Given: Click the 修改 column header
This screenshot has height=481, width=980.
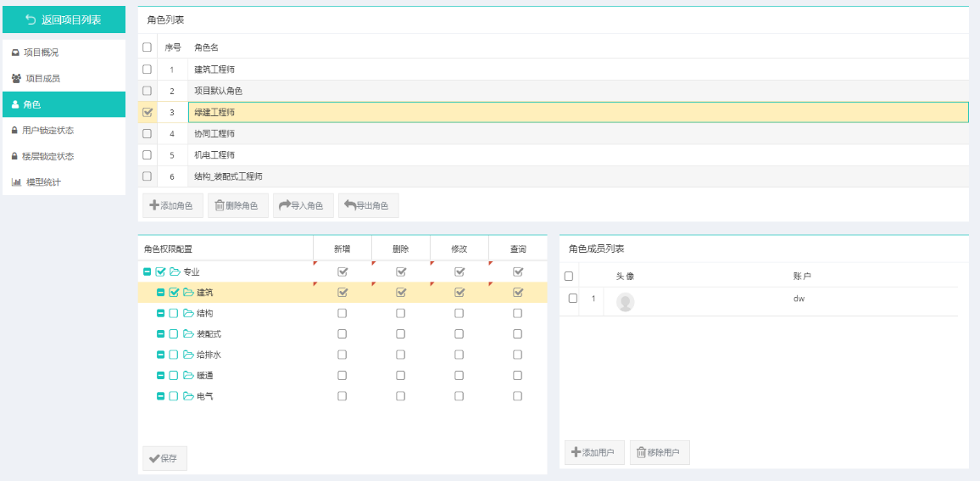Looking at the screenshot, I should click(x=459, y=249).
